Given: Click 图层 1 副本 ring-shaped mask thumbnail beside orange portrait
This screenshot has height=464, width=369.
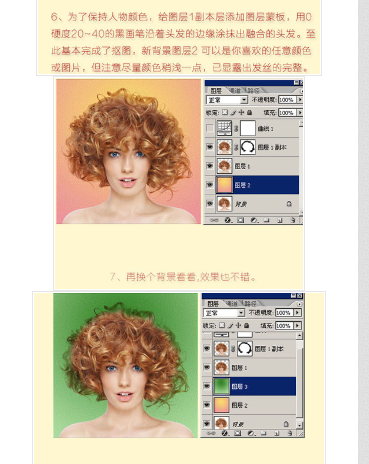Looking at the screenshot, I should point(248,147).
